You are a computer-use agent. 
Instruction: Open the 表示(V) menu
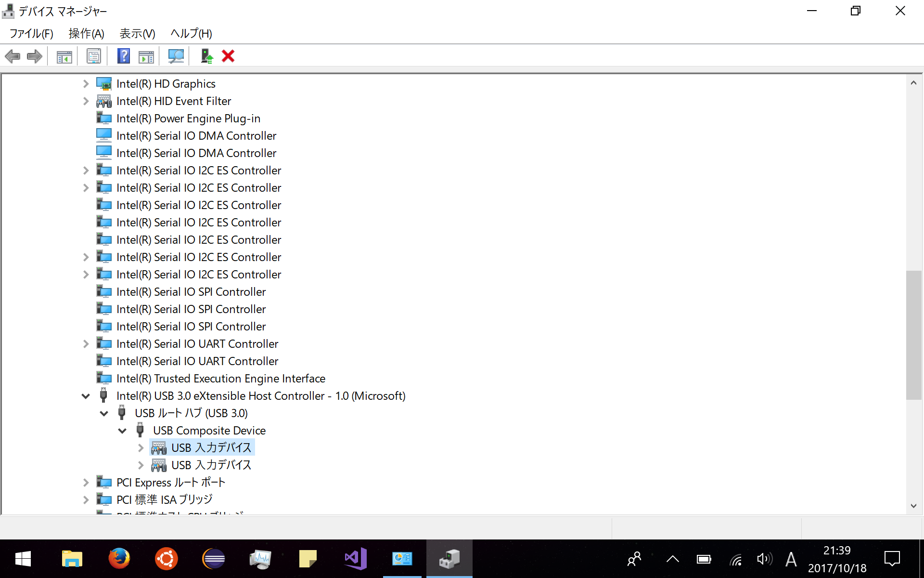click(x=137, y=33)
